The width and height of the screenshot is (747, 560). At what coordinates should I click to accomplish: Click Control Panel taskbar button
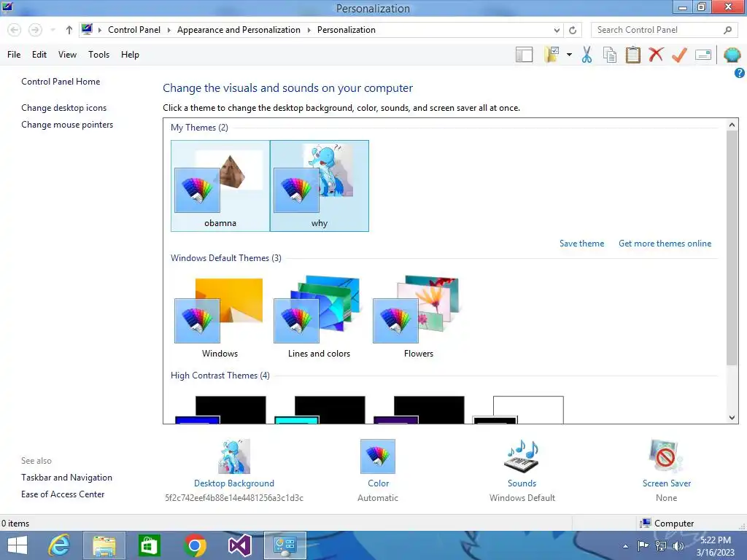coord(285,545)
